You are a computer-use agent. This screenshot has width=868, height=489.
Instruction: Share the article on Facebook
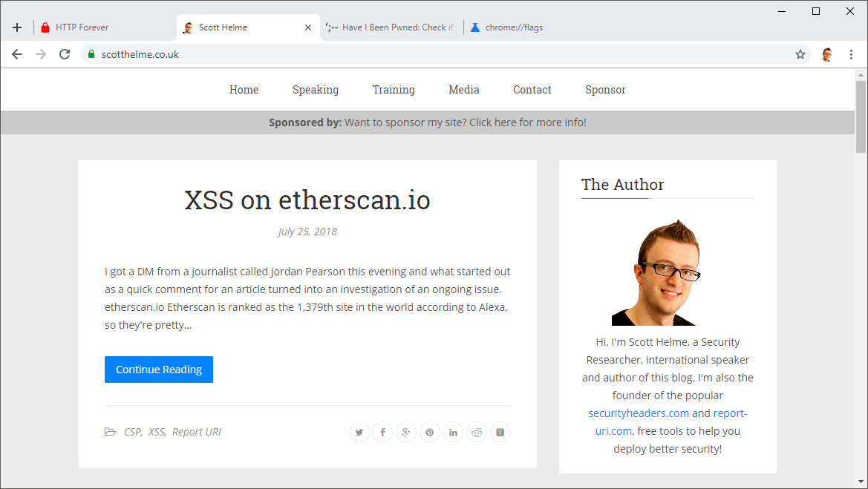pos(382,431)
